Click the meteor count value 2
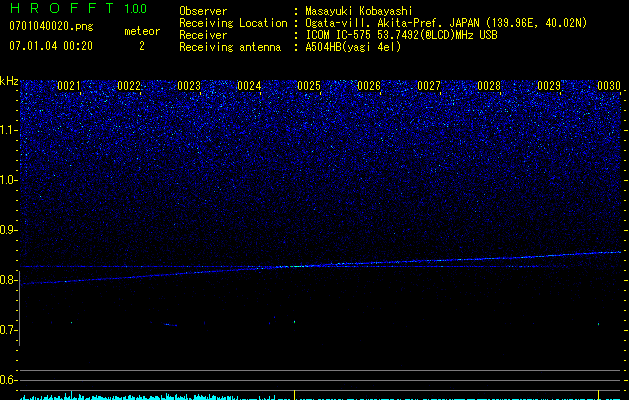The height and width of the screenshot is (400, 629). 141,46
